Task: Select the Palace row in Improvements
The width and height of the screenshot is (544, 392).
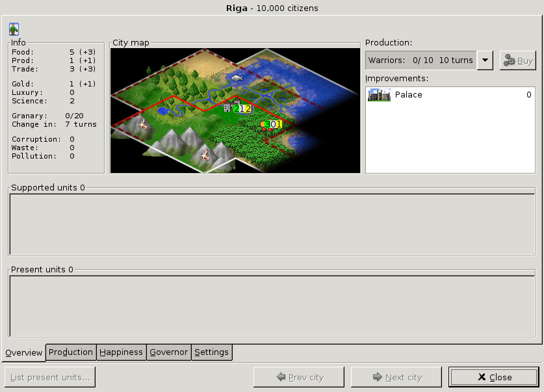Action: coord(450,95)
